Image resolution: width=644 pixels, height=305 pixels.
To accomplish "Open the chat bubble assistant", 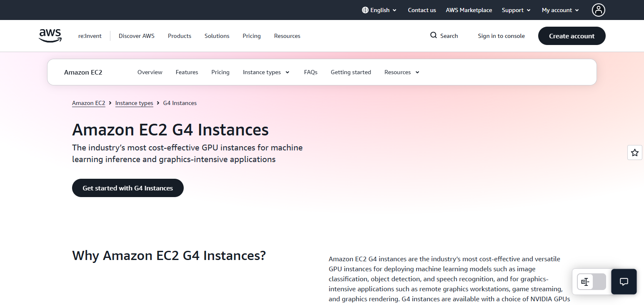I will point(624,282).
